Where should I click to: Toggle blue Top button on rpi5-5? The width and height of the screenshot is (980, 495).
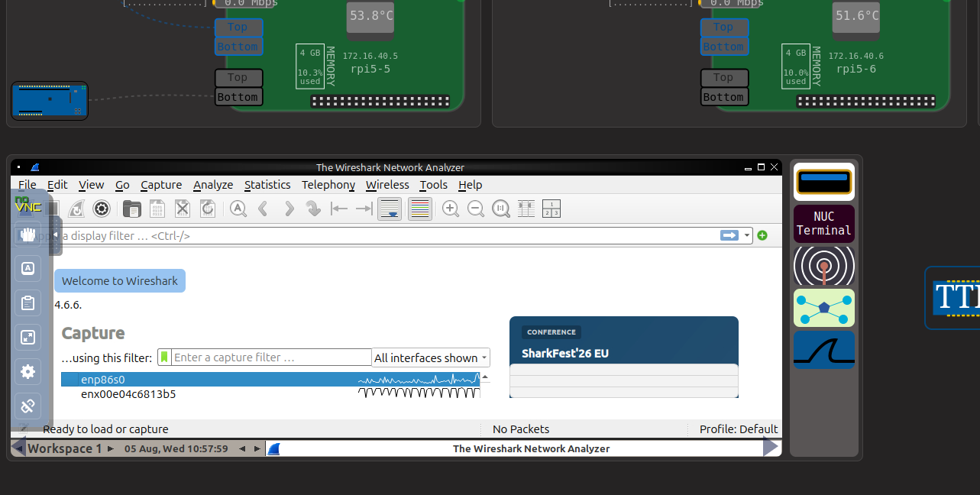[238, 27]
